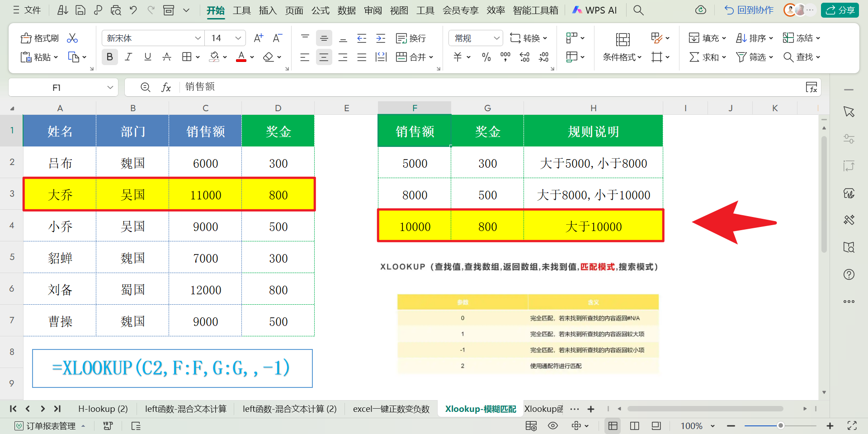Click the Insert function fx icon
868x434 pixels.
166,87
